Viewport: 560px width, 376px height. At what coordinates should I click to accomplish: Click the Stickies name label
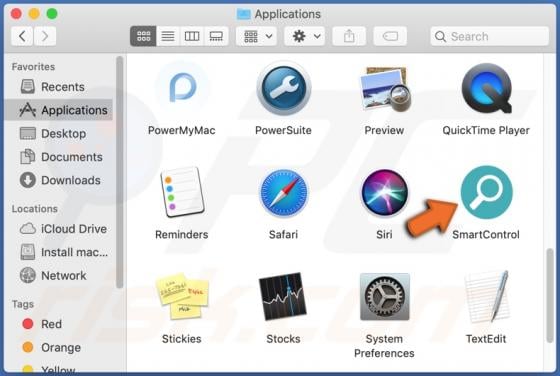pos(182,339)
